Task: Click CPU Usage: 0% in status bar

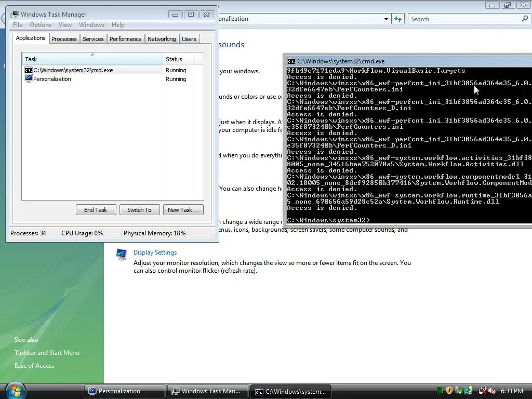Action: click(x=82, y=233)
